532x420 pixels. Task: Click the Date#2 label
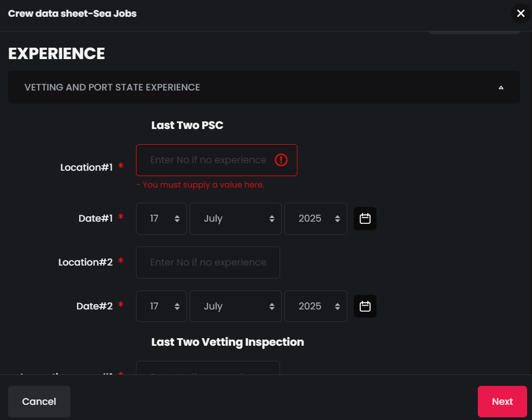click(x=94, y=306)
